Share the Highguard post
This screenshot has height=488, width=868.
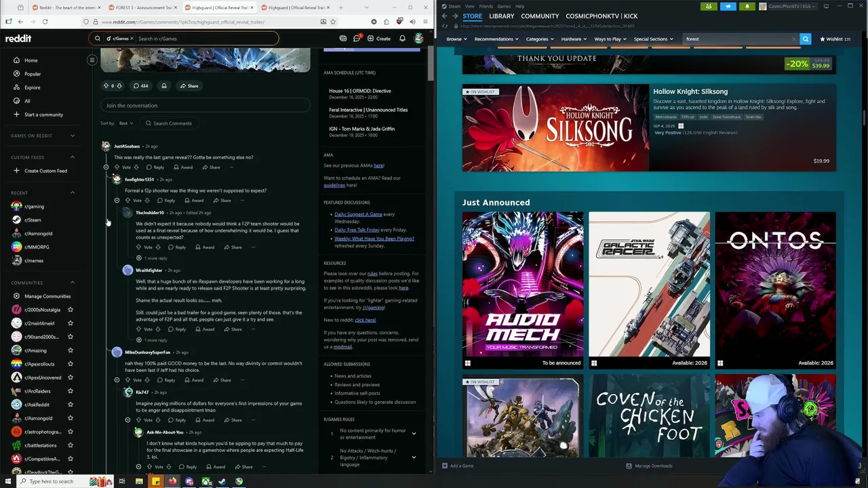(x=189, y=86)
